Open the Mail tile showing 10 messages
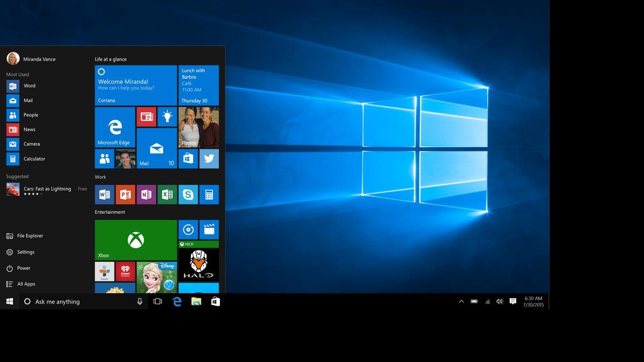Image resolution: width=644 pixels, height=362 pixels. (x=157, y=148)
